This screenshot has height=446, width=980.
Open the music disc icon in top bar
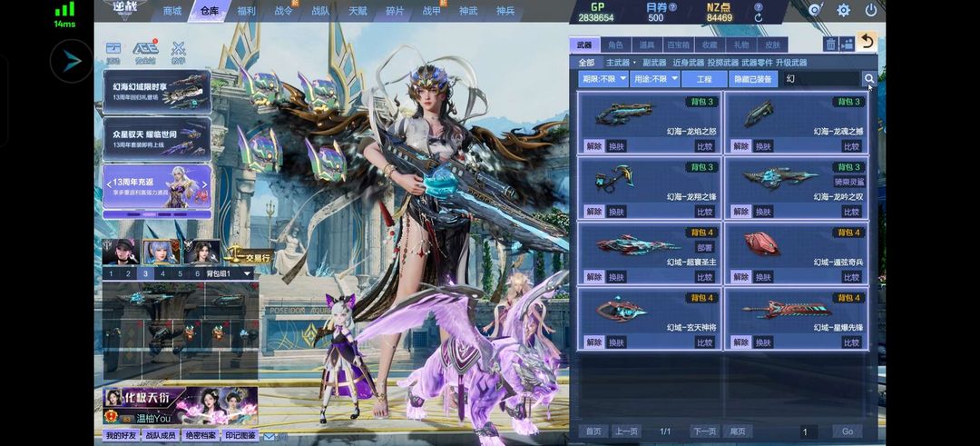click(x=815, y=10)
